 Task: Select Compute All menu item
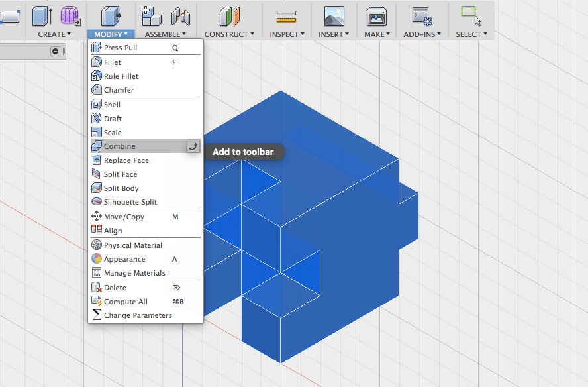[146, 302]
